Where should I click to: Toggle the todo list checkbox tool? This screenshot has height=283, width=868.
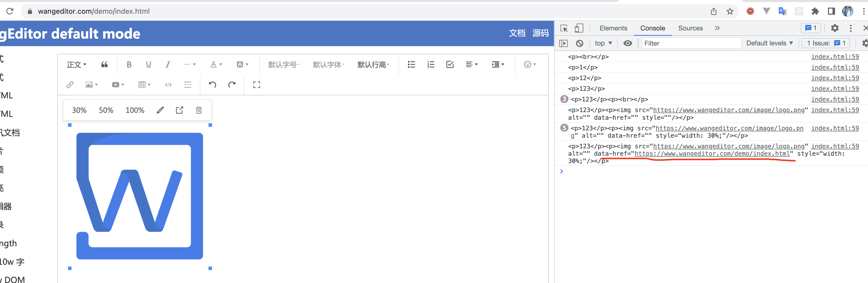[x=450, y=64]
